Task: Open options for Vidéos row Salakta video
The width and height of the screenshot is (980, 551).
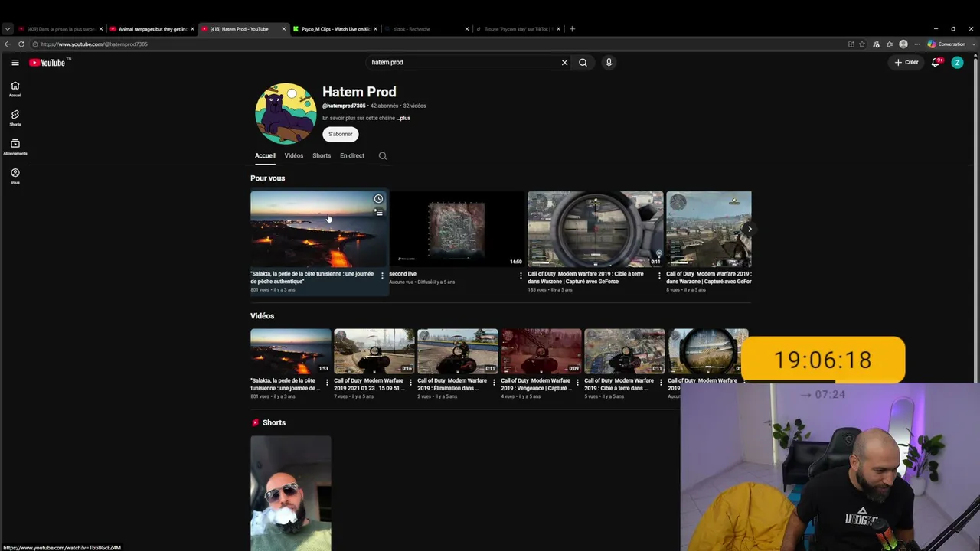Action: [327, 383]
